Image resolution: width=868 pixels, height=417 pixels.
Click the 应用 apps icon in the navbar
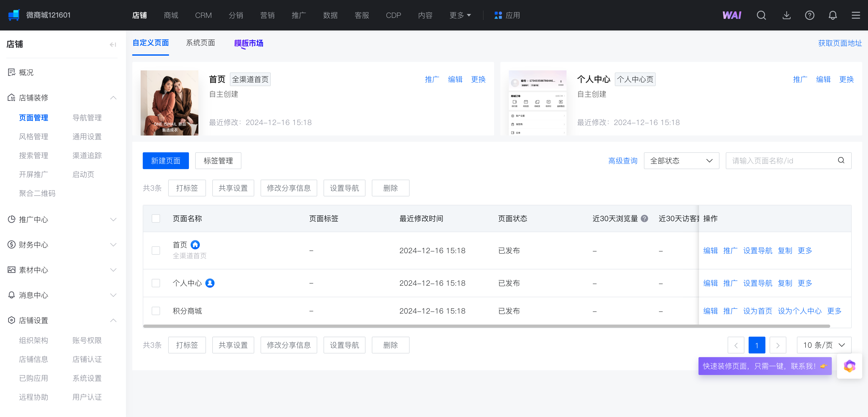[498, 15]
